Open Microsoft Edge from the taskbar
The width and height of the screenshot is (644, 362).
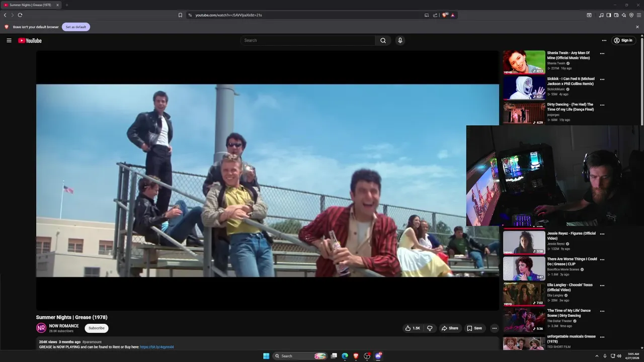click(x=345, y=356)
